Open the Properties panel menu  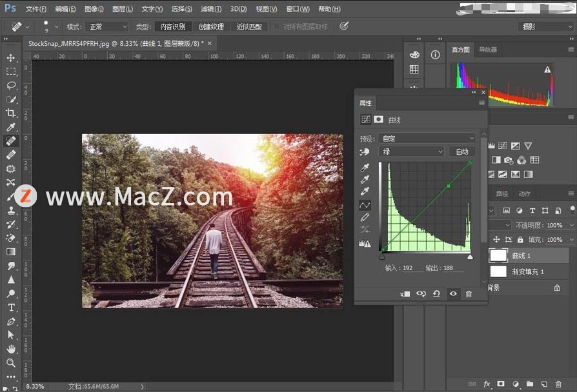481,103
